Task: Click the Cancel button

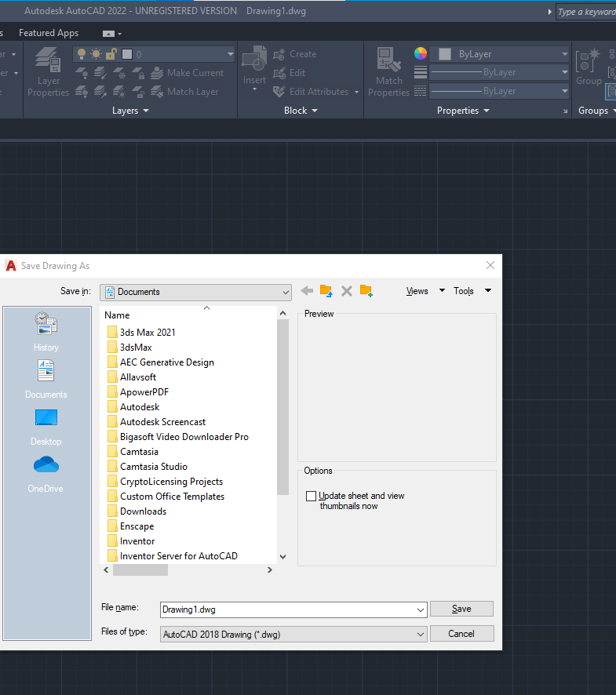Action: (461, 633)
